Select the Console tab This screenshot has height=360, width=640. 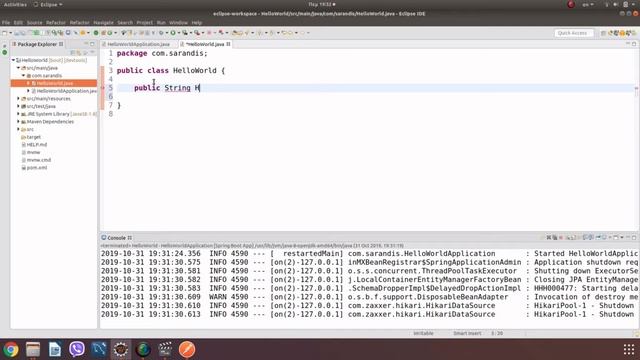[x=117, y=238]
